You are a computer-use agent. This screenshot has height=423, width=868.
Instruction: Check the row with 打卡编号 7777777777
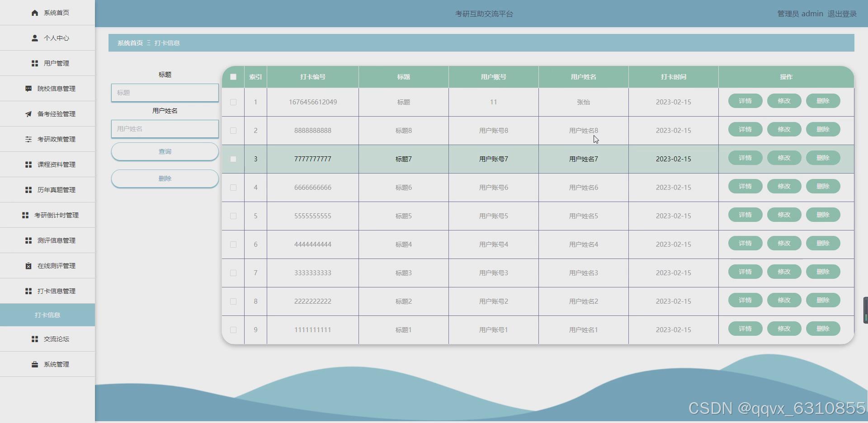(233, 159)
